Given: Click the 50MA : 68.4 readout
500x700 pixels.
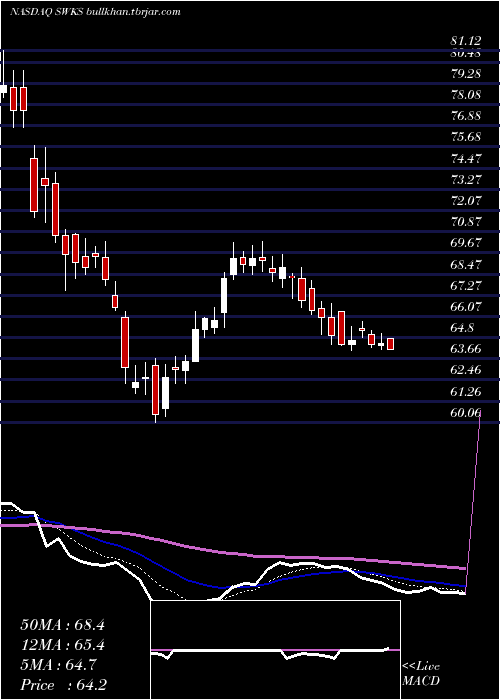Looking at the screenshot, I should coord(62,625).
